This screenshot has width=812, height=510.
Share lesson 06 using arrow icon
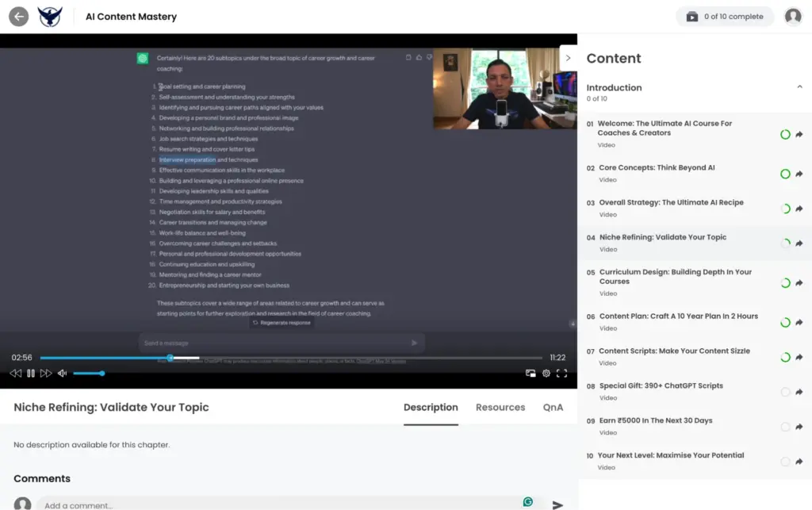[799, 323]
